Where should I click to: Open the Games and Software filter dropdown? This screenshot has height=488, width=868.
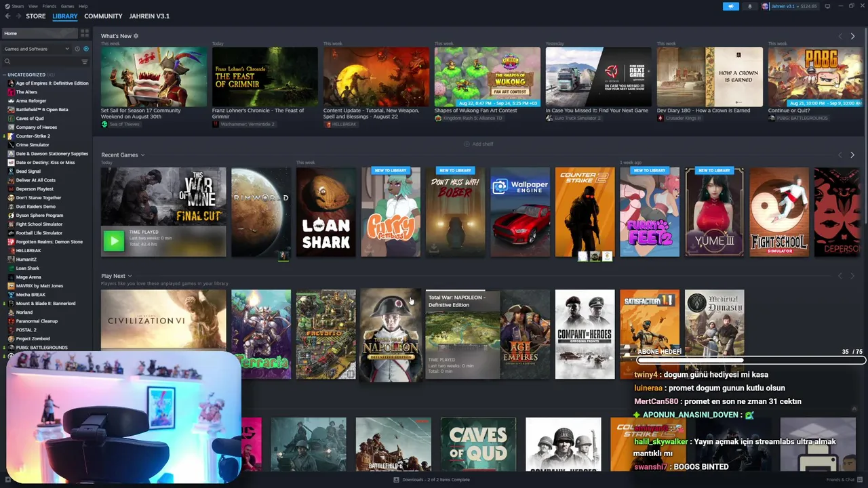[x=37, y=49]
